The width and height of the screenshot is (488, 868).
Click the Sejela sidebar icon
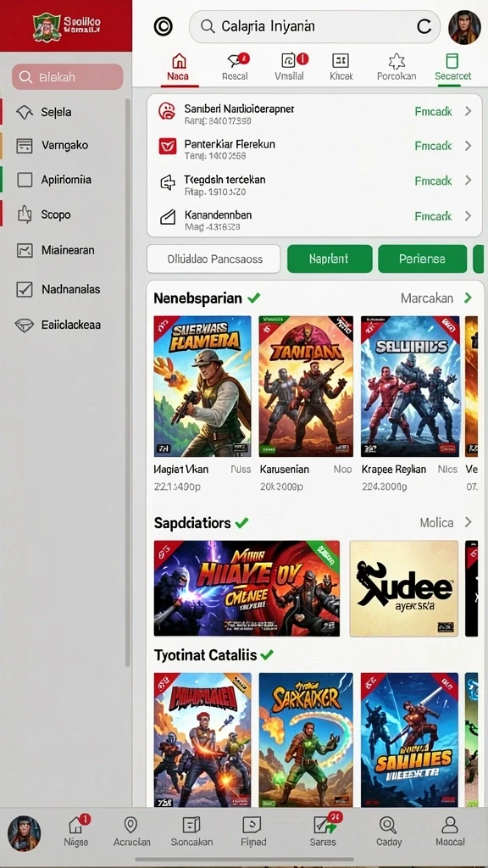(25, 113)
